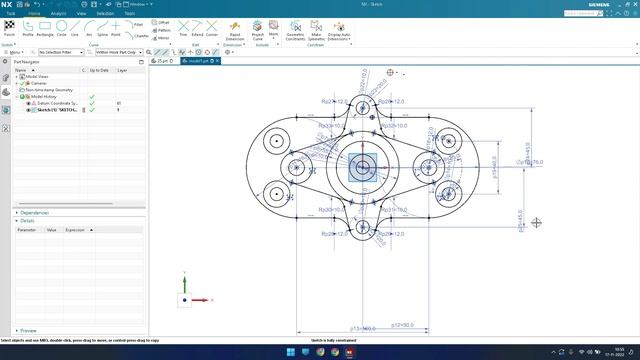The height and width of the screenshot is (360, 640).
Task: Expand the Dependencies section
Action: point(17,213)
